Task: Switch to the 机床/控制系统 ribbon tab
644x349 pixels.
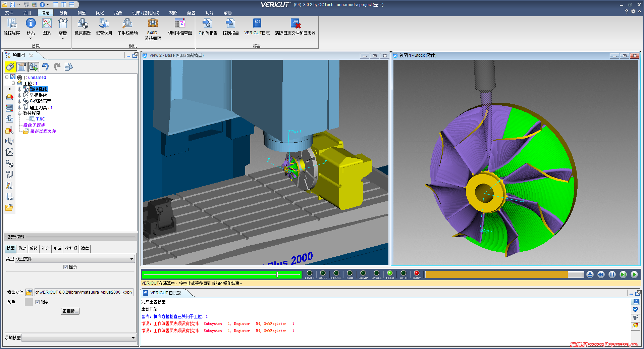Action: (x=146, y=13)
